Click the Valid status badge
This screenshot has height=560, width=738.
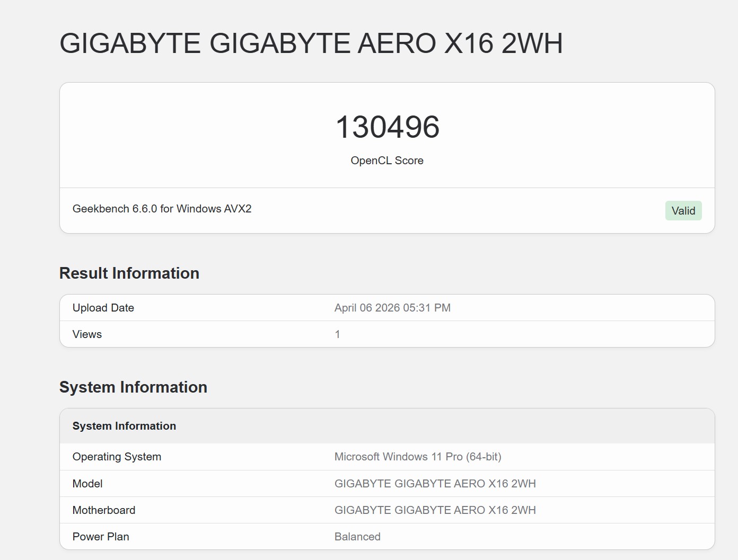pyautogui.click(x=683, y=211)
